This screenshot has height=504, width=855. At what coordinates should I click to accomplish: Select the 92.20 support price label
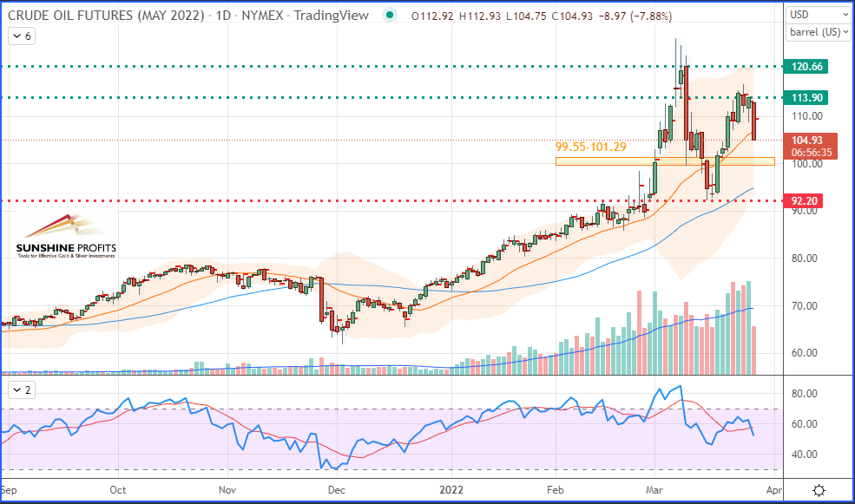coord(803,201)
